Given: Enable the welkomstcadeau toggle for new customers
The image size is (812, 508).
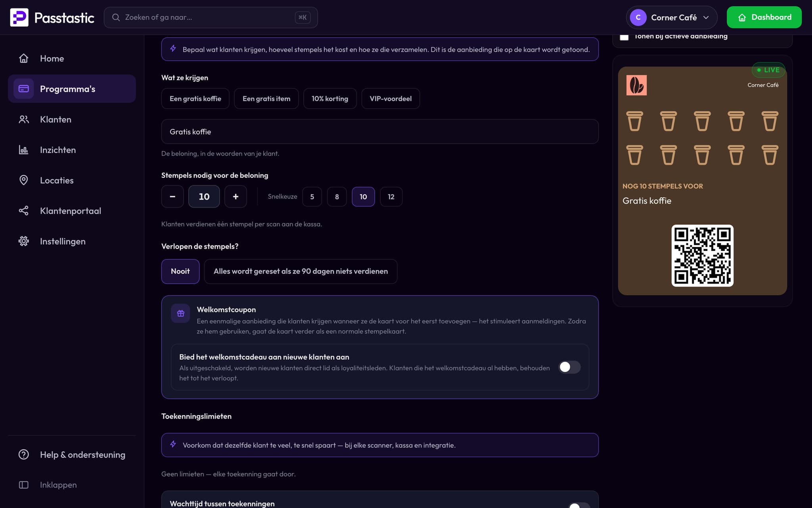Looking at the screenshot, I should coord(569,367).
